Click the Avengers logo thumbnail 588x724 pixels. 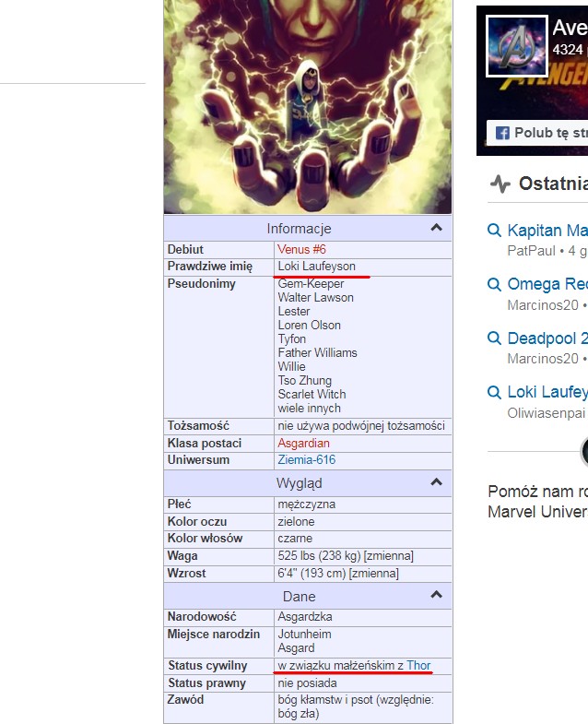tap(517, 46)
